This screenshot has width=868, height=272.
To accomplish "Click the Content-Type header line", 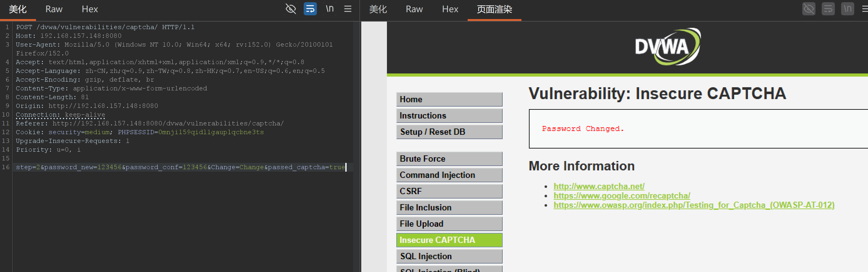I will tap(112, 88).
